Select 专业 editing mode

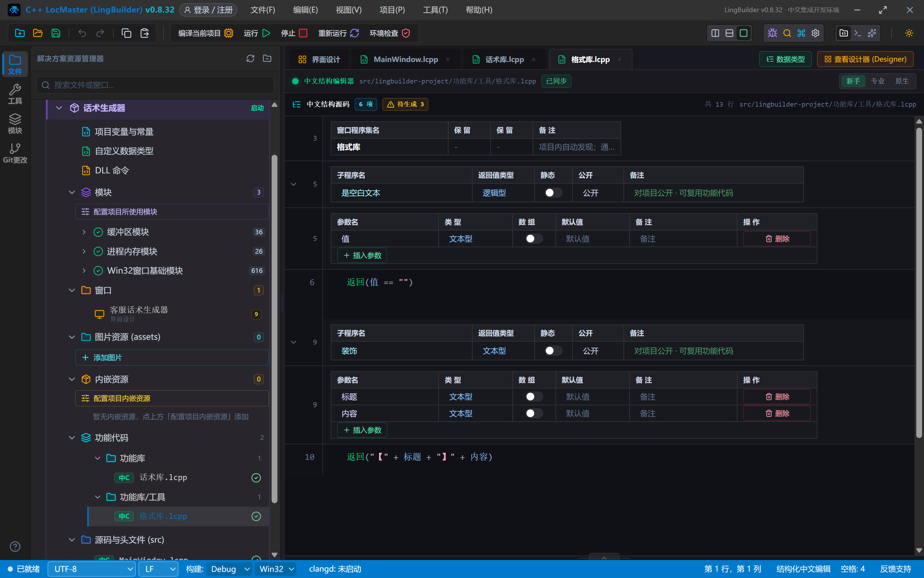877,81
